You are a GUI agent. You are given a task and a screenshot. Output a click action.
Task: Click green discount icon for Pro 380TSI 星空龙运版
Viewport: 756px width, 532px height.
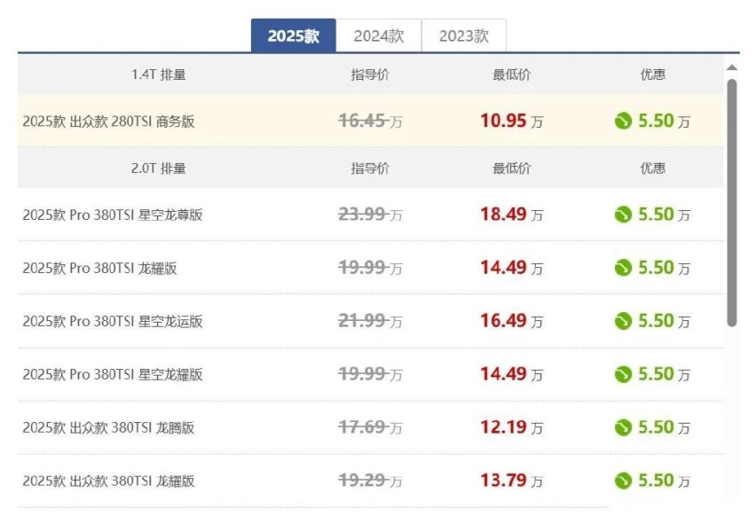pyautogui.click(x=623, y=321)
